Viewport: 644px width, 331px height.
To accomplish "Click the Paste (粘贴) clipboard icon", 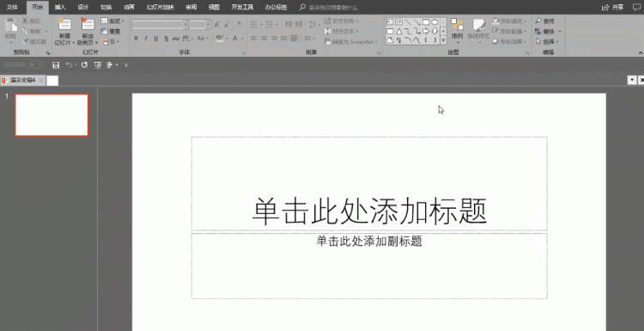I will coord(10,26).
